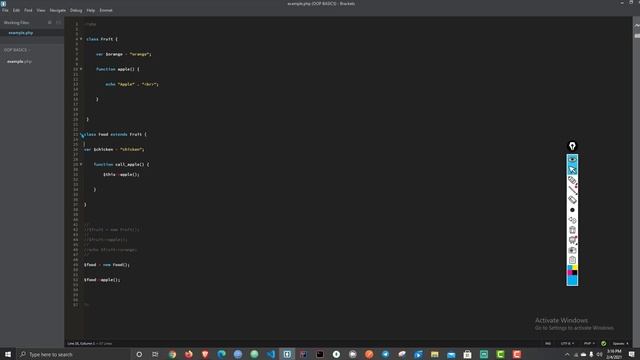Image resolution: width=640 pixels, height=360 pixels.
Task: Open Google Chrome from taskbar
Action: pyautogui.click(x=172, y=354)
